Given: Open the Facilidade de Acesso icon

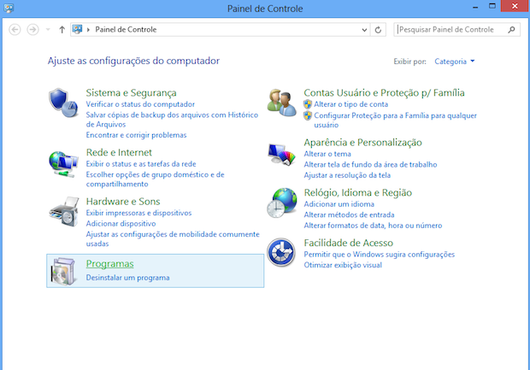Looking at the screenshot, I should [x=281, y=252].
